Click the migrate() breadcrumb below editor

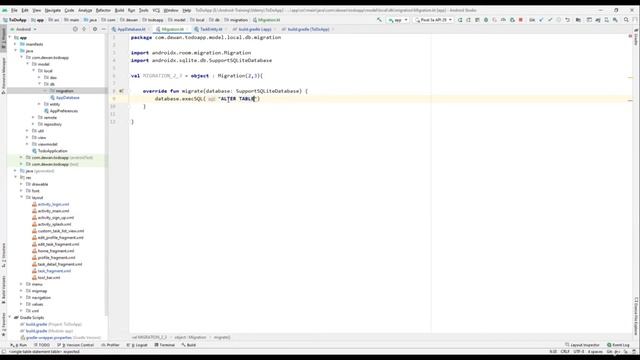click(222, 338)
